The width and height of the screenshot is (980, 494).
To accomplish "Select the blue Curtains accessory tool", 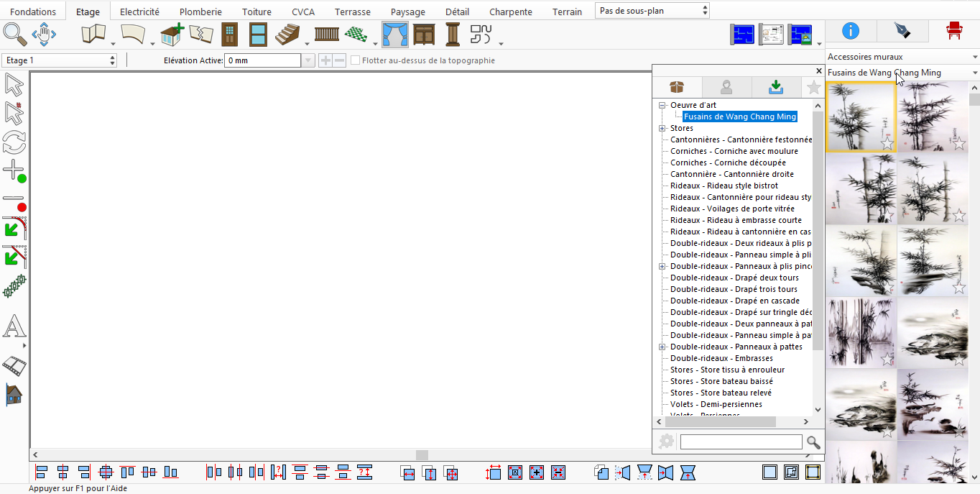I will [395, 34].
